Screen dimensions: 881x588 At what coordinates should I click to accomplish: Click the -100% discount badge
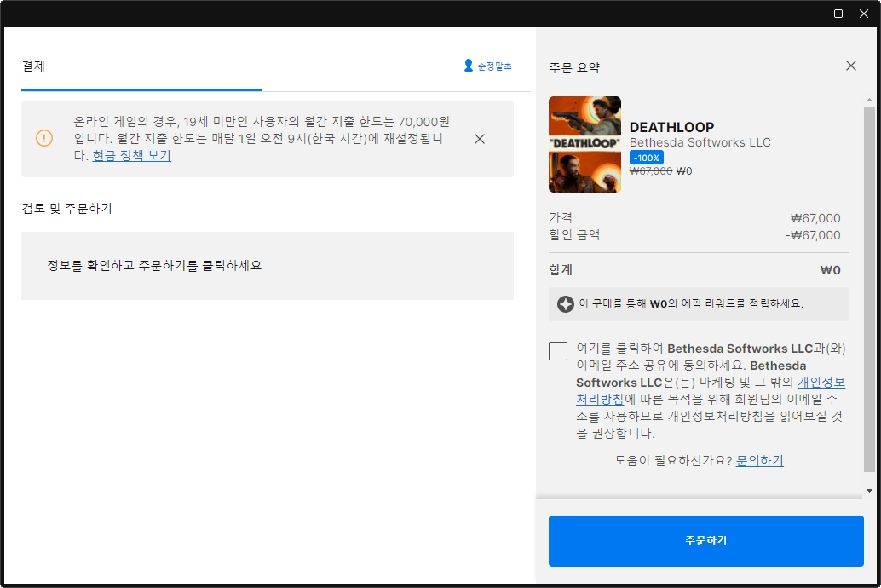click(x=646, y=158)
